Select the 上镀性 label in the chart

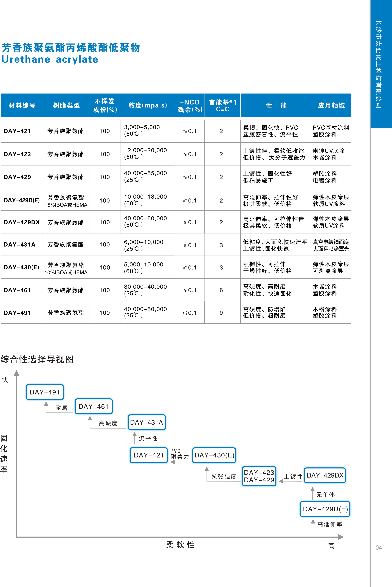click(x=293, y=476)
